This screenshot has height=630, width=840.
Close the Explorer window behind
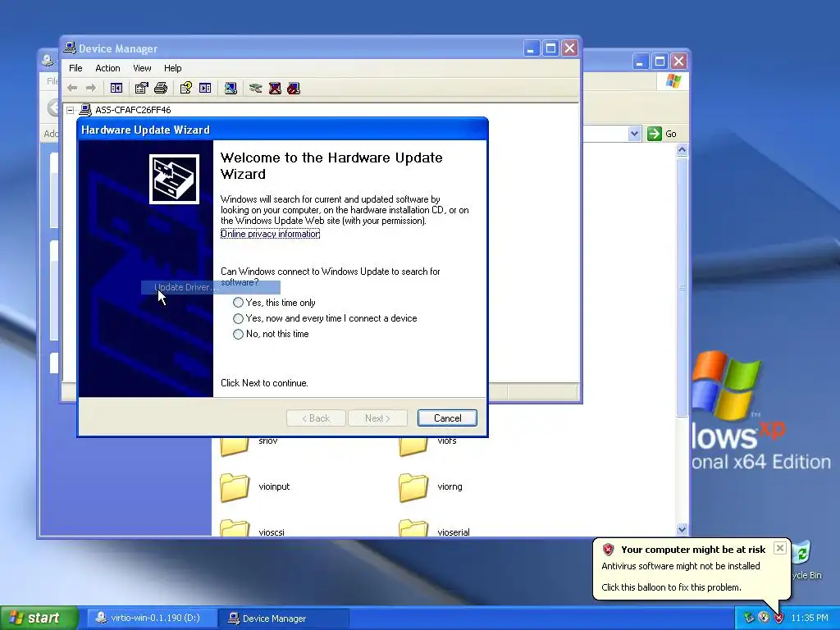pyautogui.click(x=678, y=61)
